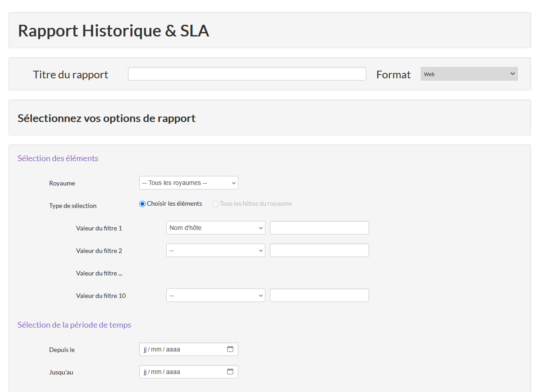Select Tous les hôtes du royaume option

pos(215,204)
